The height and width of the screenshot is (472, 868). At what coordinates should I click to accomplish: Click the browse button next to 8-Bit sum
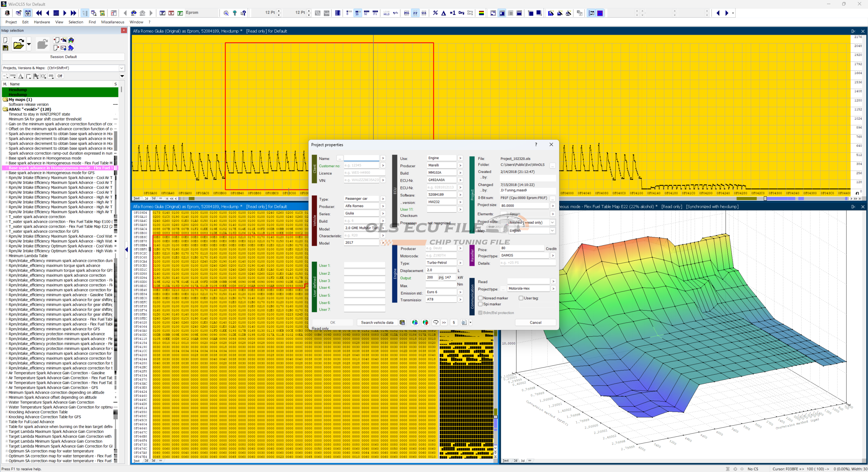click(x=552, y=198)
